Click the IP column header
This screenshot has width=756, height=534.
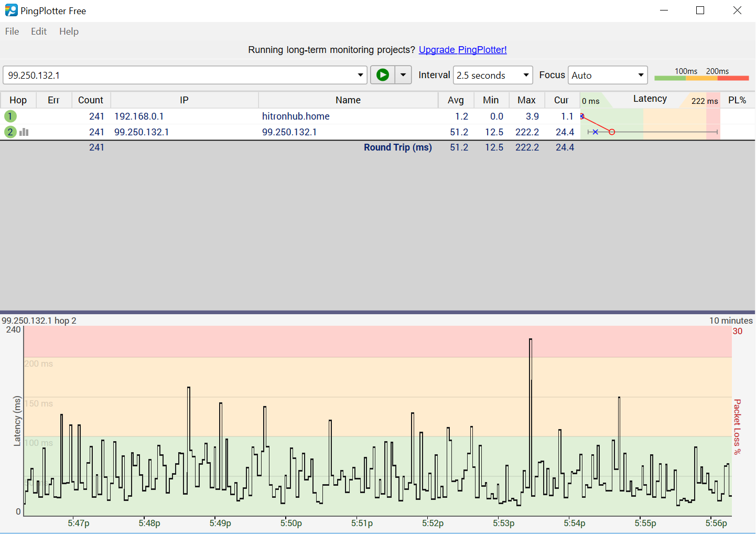click(184, 100)
